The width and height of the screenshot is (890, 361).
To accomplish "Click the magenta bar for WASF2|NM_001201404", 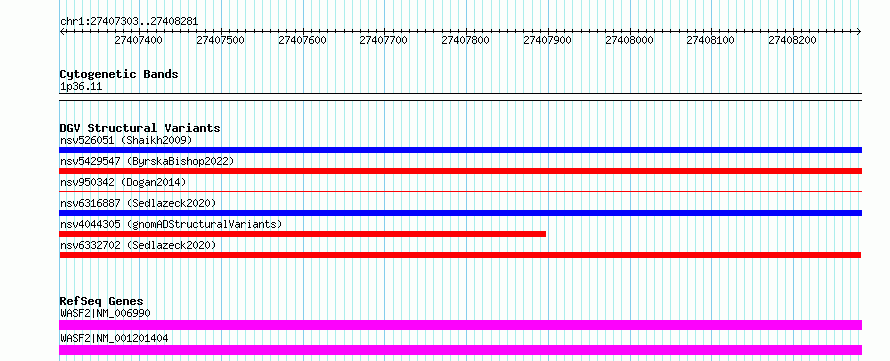I will click(461, 350).
